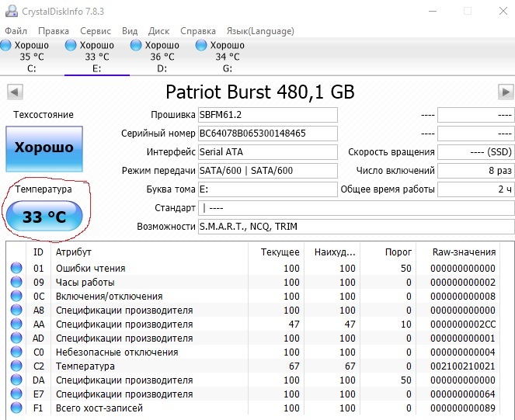Open the Язык(Language) menu
The width and height of the screenshot is (515, 420).
(x=260, y=31)
